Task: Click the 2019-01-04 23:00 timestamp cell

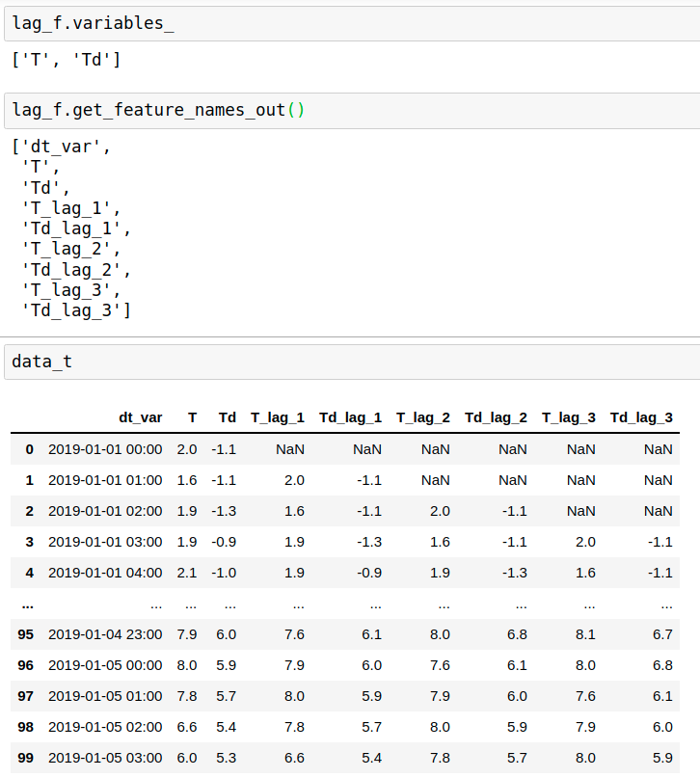Action: pos(105,634)
